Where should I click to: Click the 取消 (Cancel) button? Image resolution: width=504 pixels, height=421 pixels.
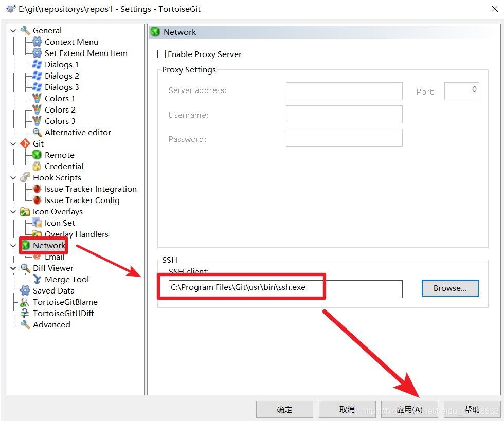coord(347,409)
